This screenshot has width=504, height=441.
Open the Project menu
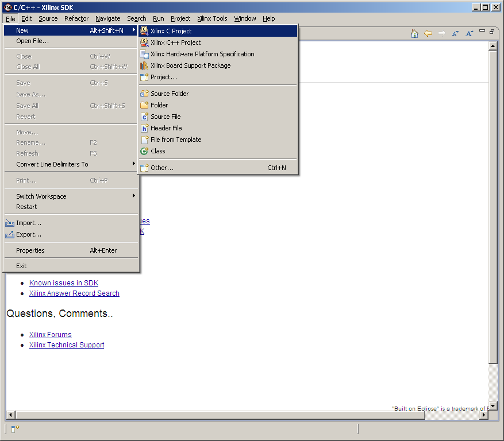180,18
